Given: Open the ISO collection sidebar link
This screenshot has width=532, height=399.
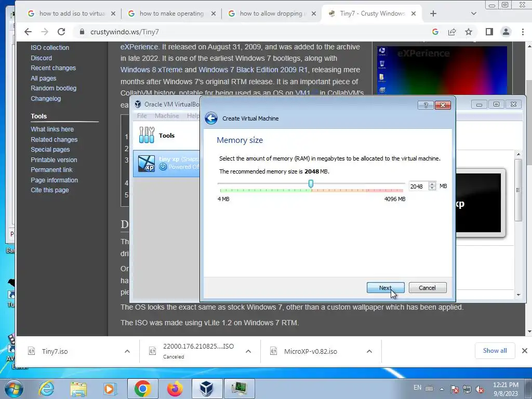Looking at the screenshot, I should [50, 48].
